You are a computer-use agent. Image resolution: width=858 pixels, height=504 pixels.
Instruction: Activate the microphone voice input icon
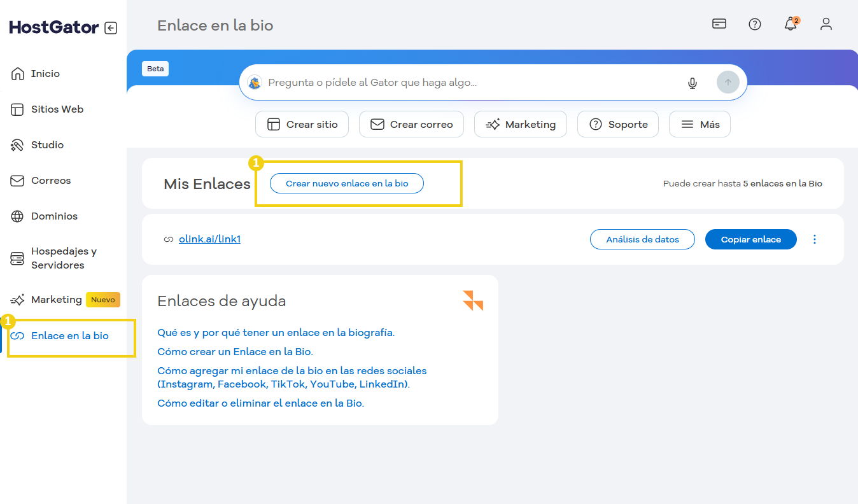click(693, 83)
